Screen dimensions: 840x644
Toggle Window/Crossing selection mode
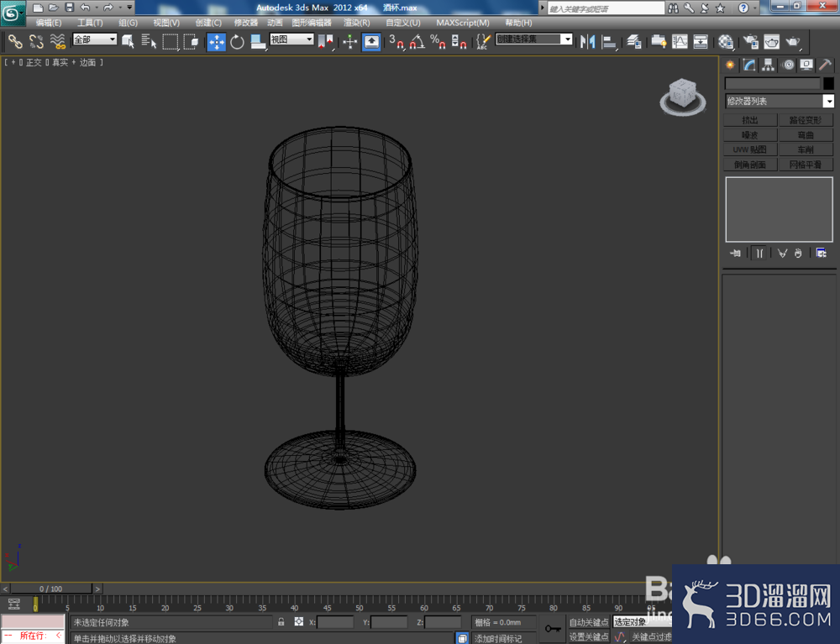pos(191,41)
